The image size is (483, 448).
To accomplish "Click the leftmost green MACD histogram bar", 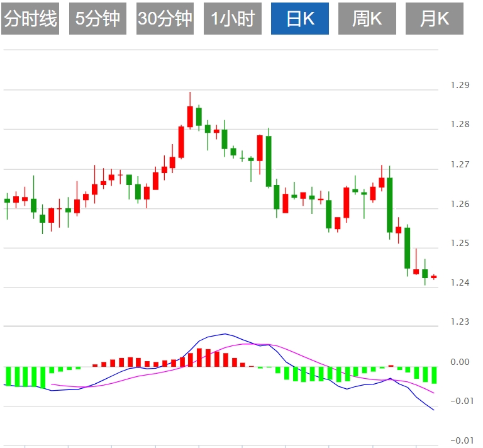I will (x=8, y=376).
